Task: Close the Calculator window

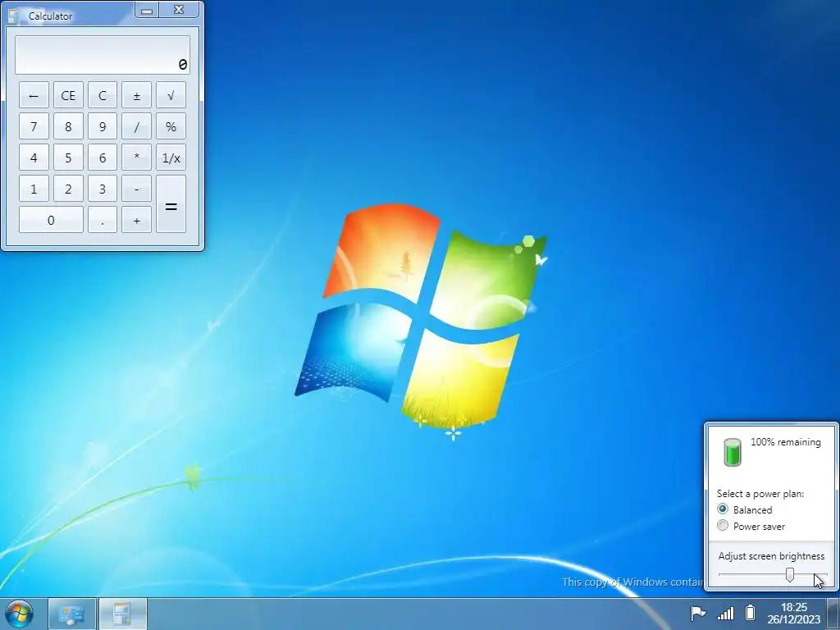Action: pos(179,10)
